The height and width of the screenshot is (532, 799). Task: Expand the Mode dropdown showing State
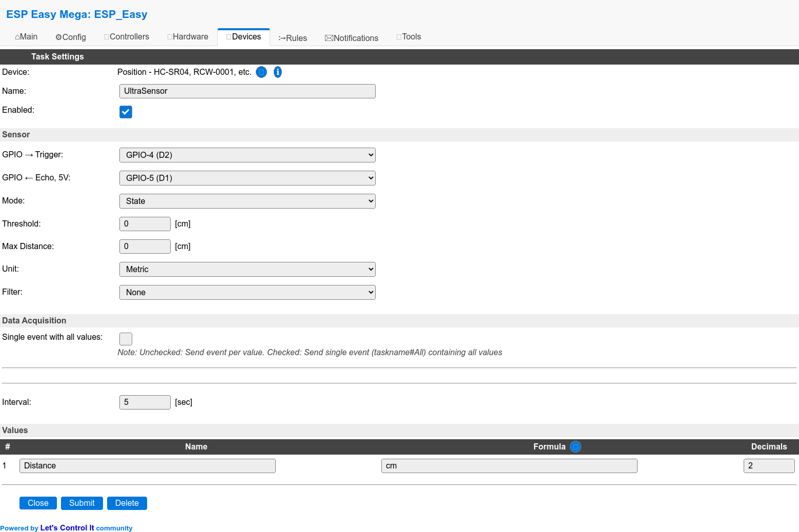[248, 201]
